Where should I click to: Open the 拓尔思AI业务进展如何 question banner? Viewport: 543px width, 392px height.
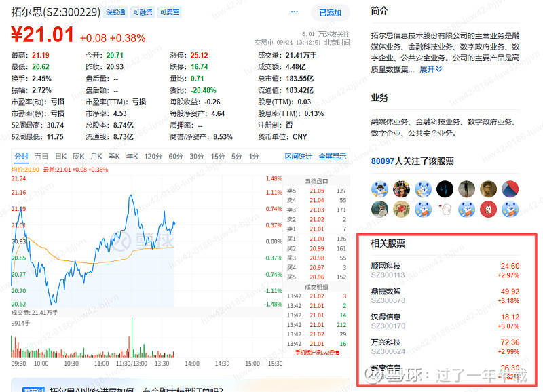[180, 387]
